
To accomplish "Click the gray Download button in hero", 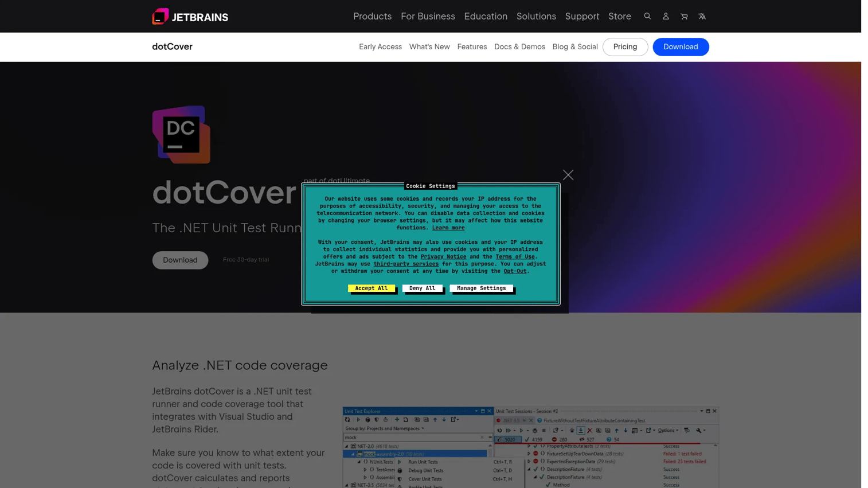I will click(180, 260).
